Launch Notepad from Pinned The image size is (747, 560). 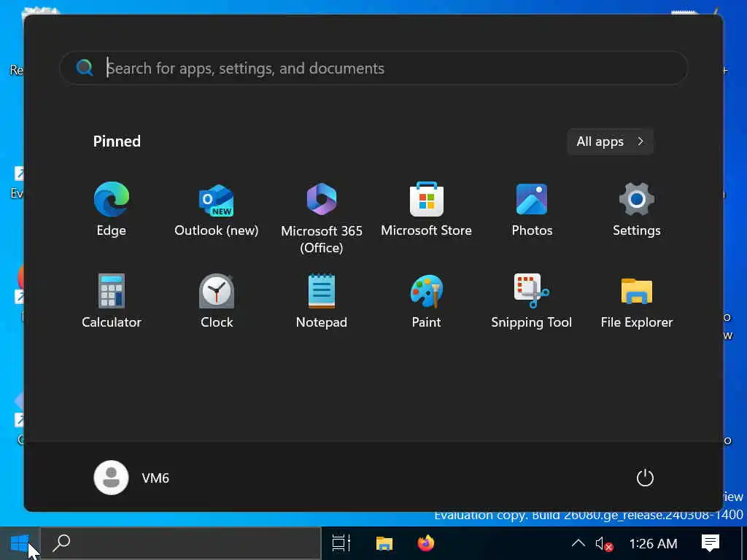click(x=322, y=300)
